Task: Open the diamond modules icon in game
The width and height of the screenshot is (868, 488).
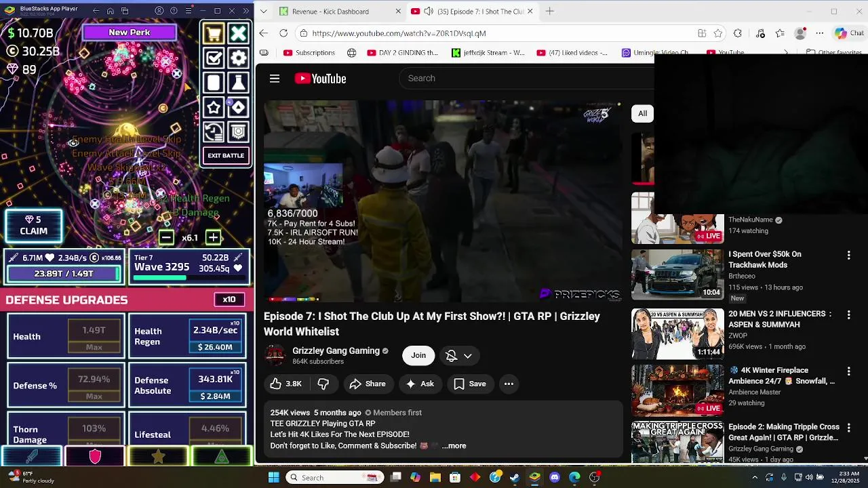Action: (x=238, y=107)
